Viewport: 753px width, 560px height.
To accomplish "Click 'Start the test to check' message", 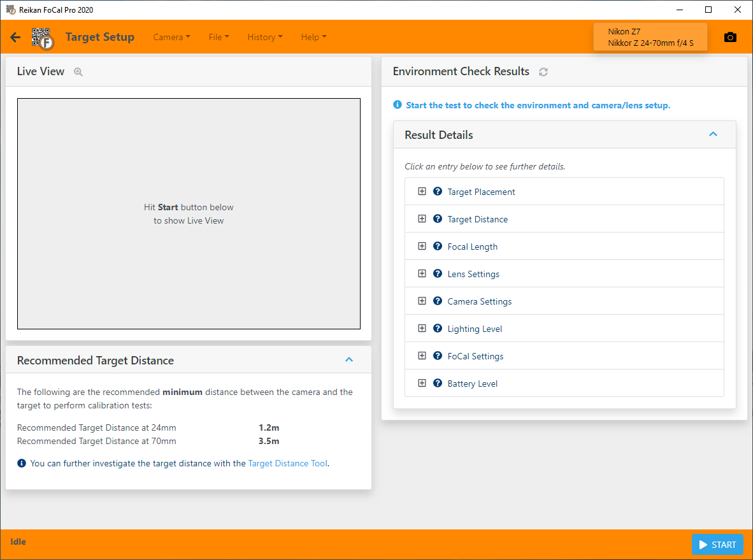I will 538,105.
